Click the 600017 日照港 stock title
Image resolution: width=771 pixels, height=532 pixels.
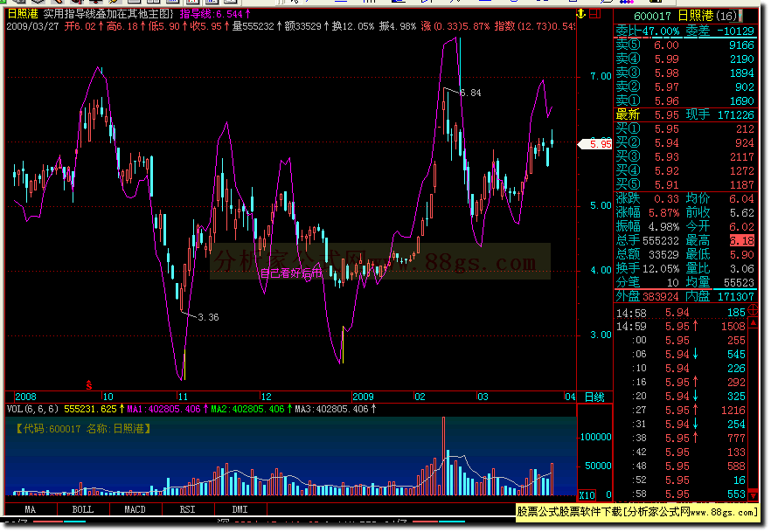(x=686, y=17)
